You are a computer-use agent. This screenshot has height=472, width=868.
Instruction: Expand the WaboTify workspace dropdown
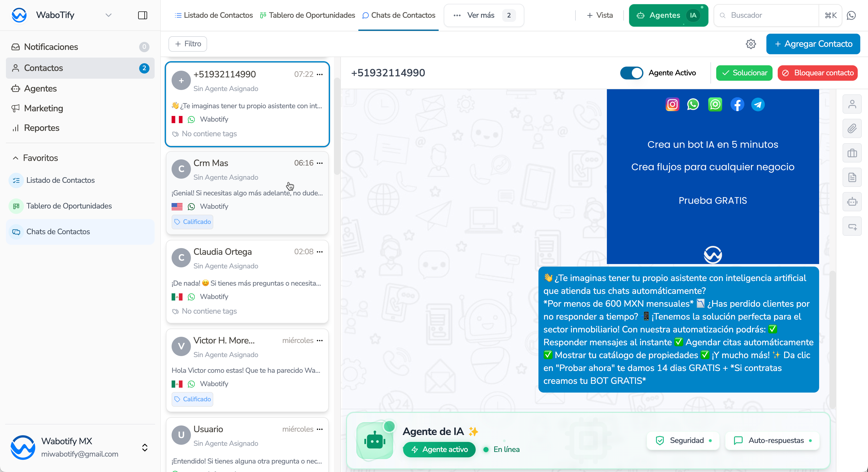click(109, 15)
